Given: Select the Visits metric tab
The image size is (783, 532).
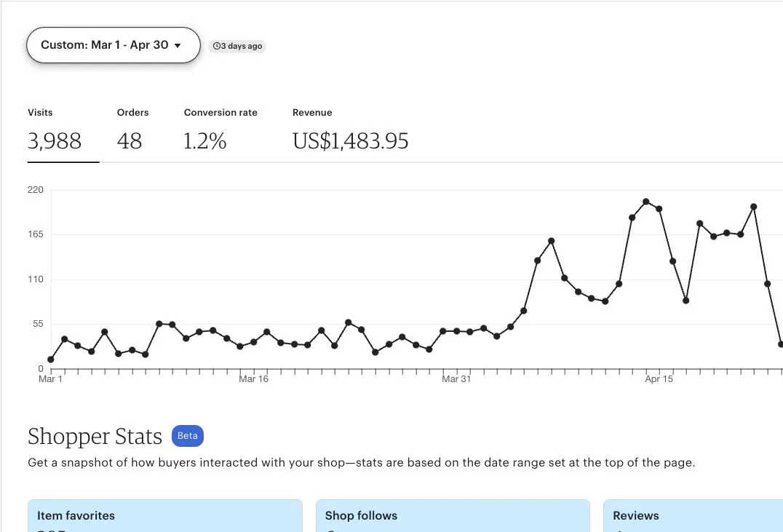Looking at the screenshot, I should tap(55, 131).
